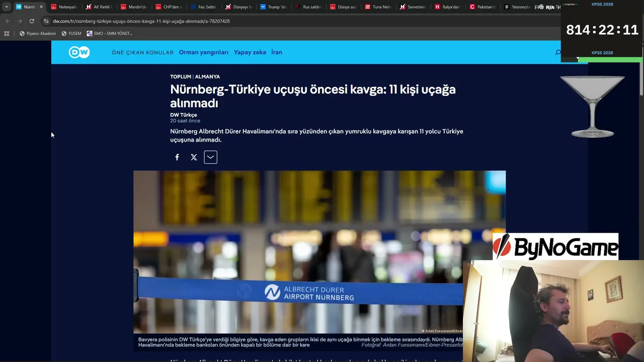
Task: Switch to the İtalya'dan tab
Action: 447,7
